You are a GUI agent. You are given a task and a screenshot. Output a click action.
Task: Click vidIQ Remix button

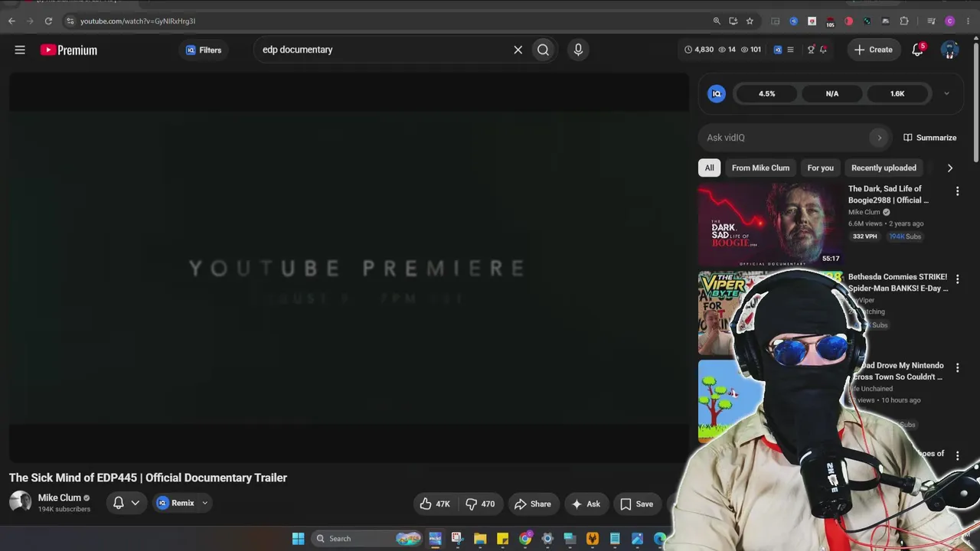pos(175,503)
